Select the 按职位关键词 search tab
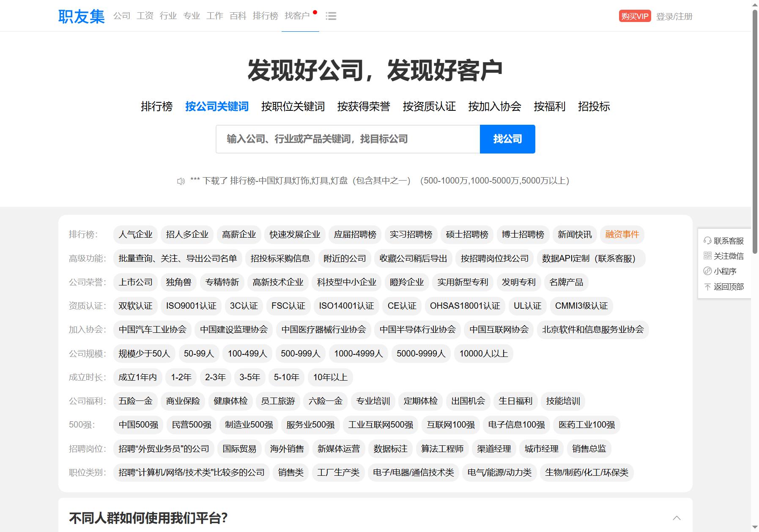 293,107
